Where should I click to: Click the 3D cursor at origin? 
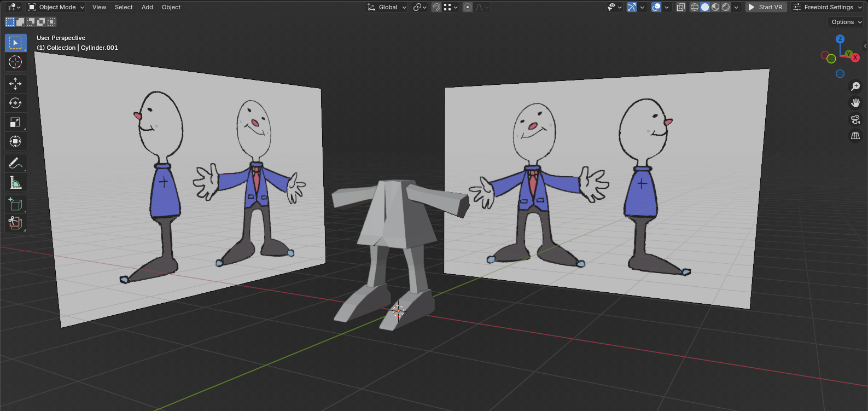point(399,311)
